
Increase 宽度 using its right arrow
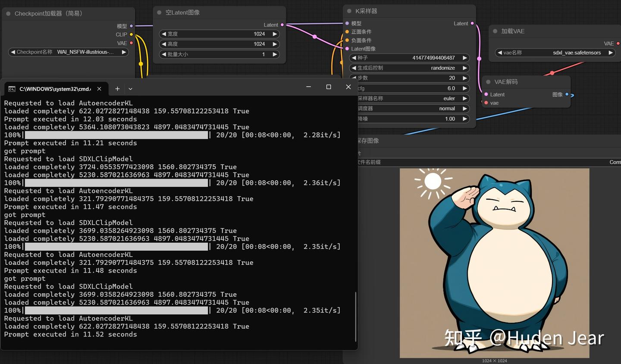pyautogui.click(x=275, y=34)
